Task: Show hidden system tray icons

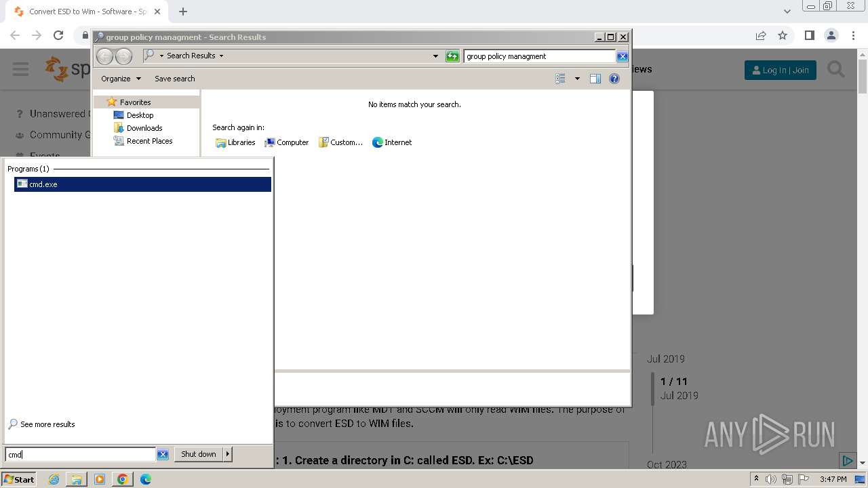Action: 756,479
